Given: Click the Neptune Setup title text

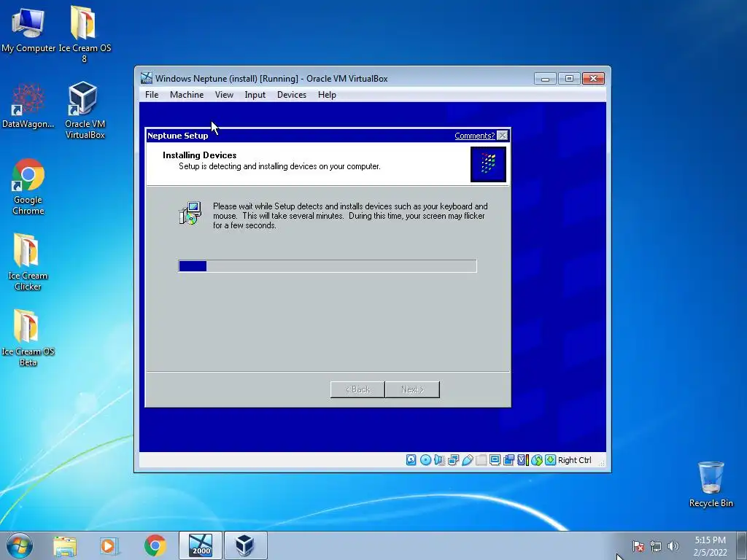Looking at the screenshot, I should click(178, 136).
